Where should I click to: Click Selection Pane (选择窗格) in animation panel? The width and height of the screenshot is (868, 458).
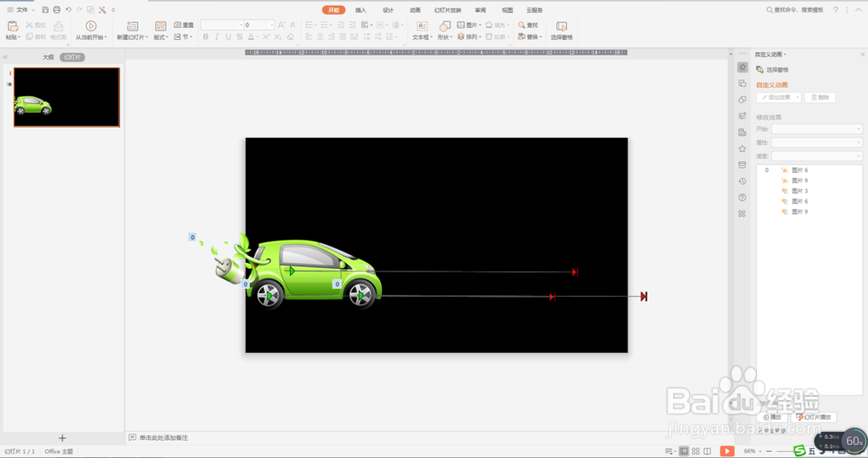773,69
